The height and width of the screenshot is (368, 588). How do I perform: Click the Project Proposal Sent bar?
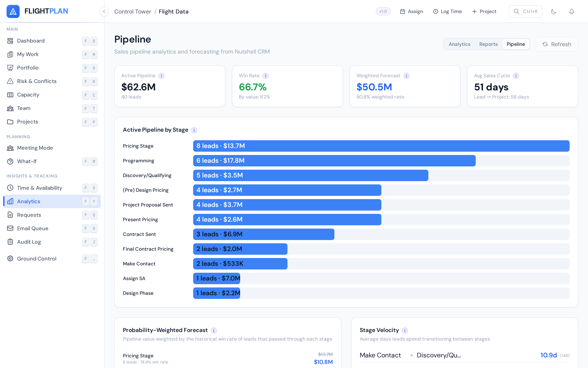[x=287, y=205]
